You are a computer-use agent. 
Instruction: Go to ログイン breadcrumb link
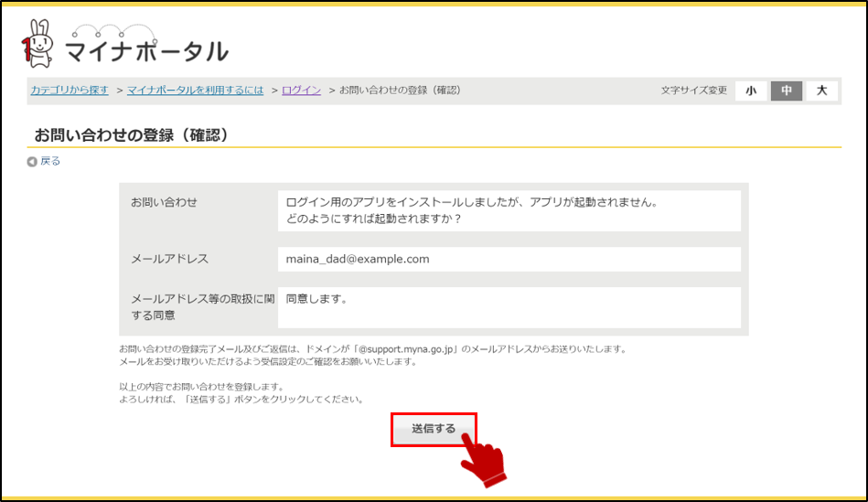[x=301, y=91]
